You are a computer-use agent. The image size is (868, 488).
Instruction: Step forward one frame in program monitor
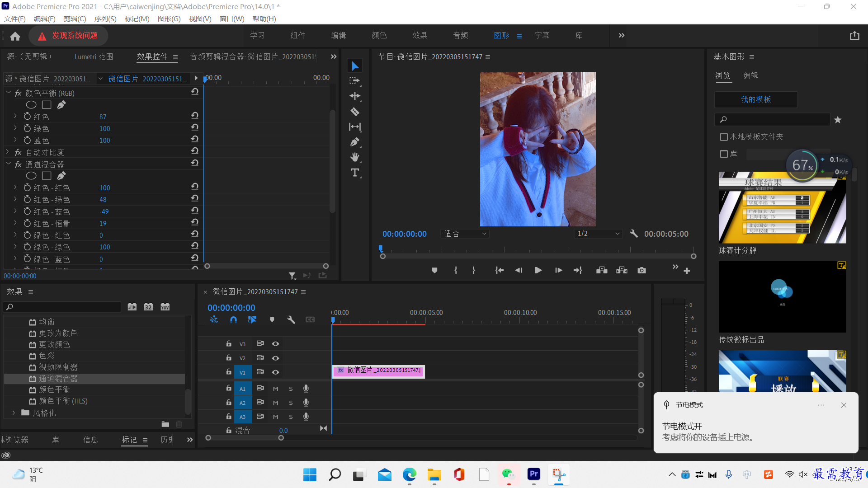558,270
